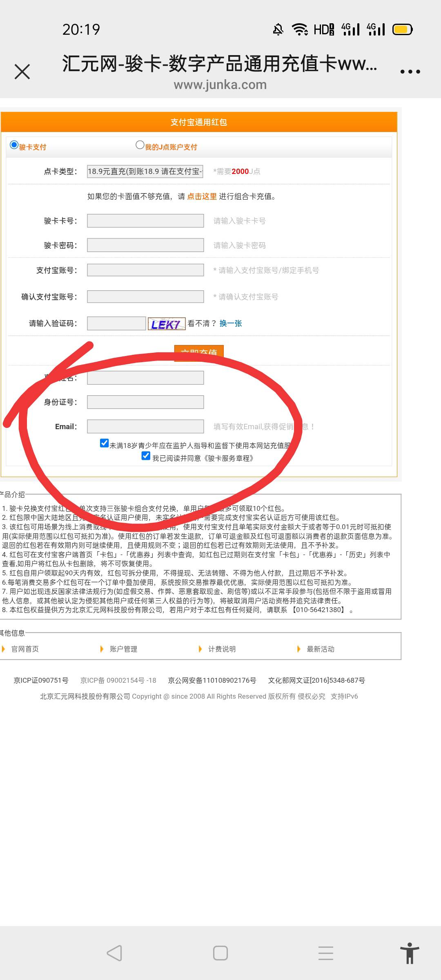Open the recent apps navigation button

coord(326,953)
